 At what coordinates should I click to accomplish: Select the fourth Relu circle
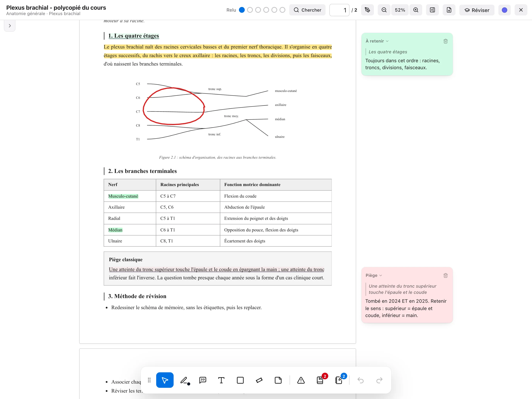coord(266,10)
